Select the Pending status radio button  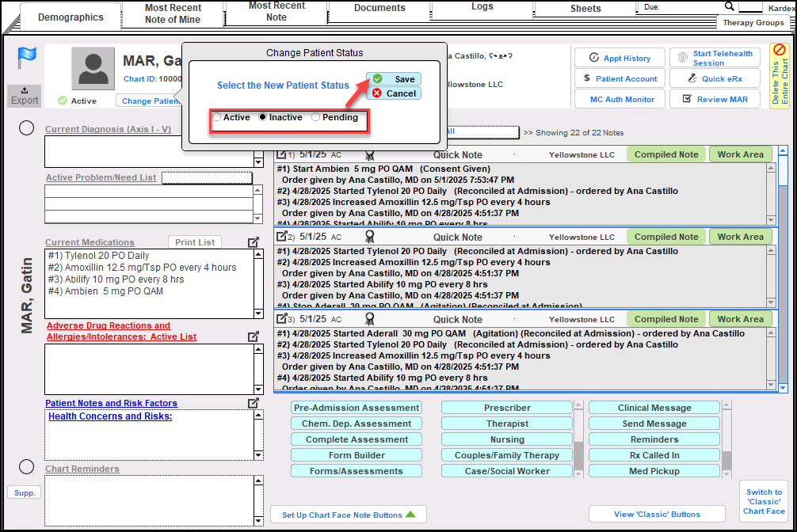(x=316, y=118)
